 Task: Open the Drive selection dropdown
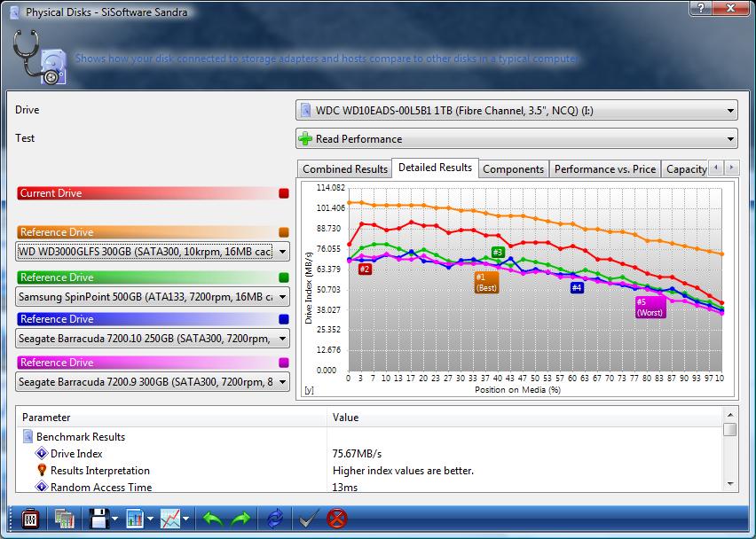tap(516, 110)
